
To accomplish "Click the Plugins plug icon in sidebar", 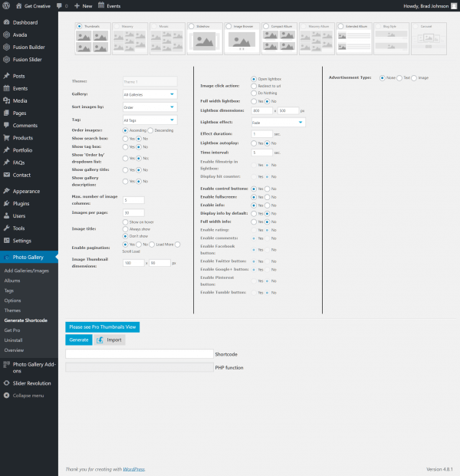I will (x=6, y=203).
